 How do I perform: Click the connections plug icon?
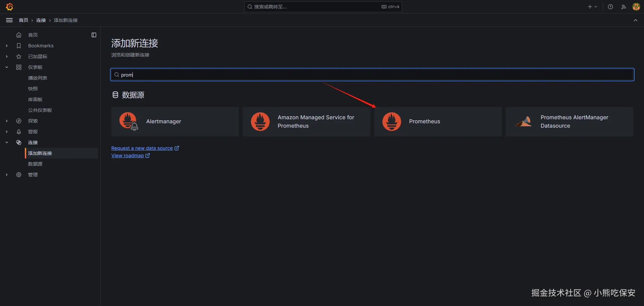19,142
